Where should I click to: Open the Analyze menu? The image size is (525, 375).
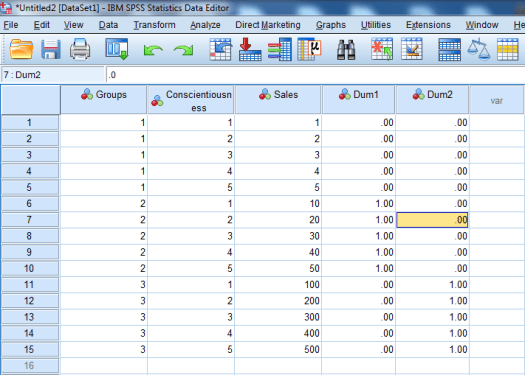pos(205,25)
